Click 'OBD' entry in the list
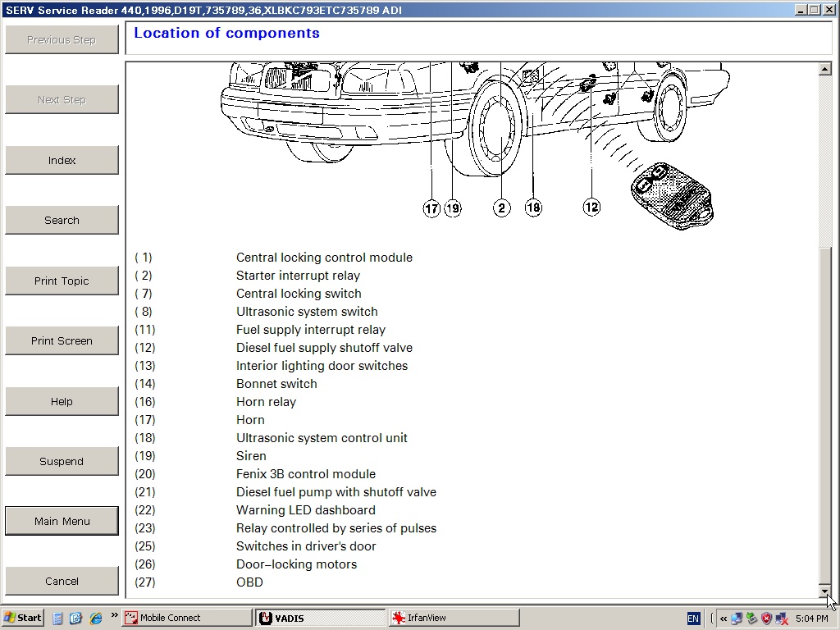 [249, 582]
